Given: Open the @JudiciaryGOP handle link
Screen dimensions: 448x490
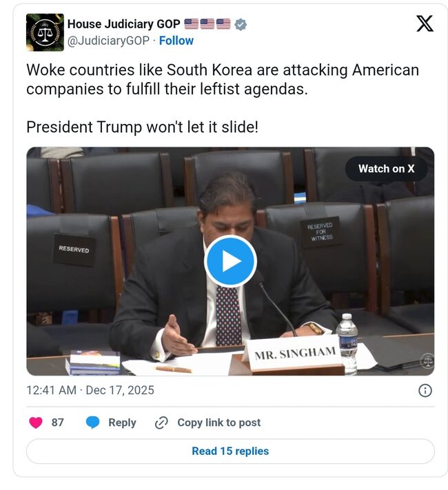Looking at the screenshot, I should [108, 41].
